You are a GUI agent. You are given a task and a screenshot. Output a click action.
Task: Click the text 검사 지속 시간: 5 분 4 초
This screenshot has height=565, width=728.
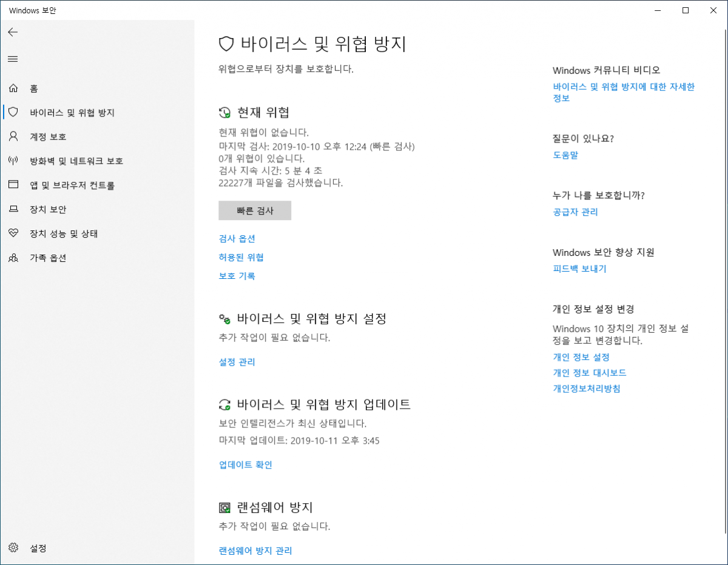click(271, 170)
